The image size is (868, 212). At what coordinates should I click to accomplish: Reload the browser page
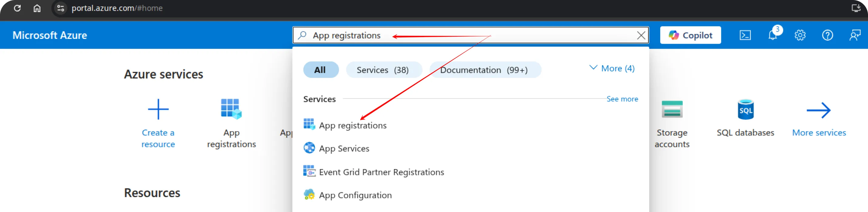(17, 8)
